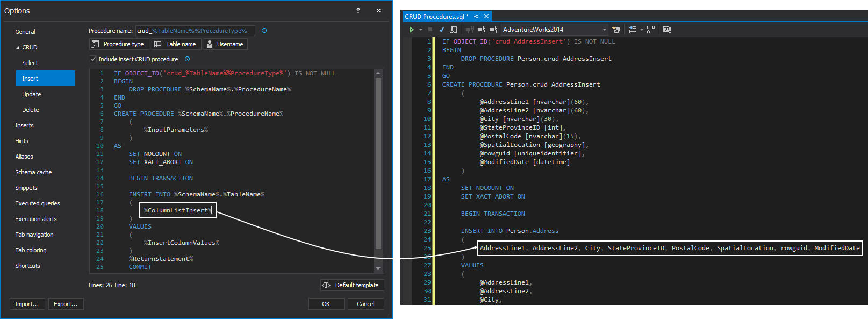This screenshot has width=868, height=319.
Task: Click the Default template button
Action: [352, 285]
